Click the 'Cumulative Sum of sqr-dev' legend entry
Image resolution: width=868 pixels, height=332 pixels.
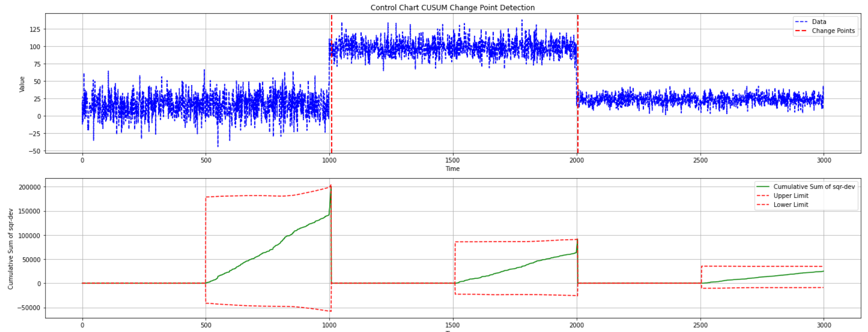pyautogui.click(x=806, y=187)
